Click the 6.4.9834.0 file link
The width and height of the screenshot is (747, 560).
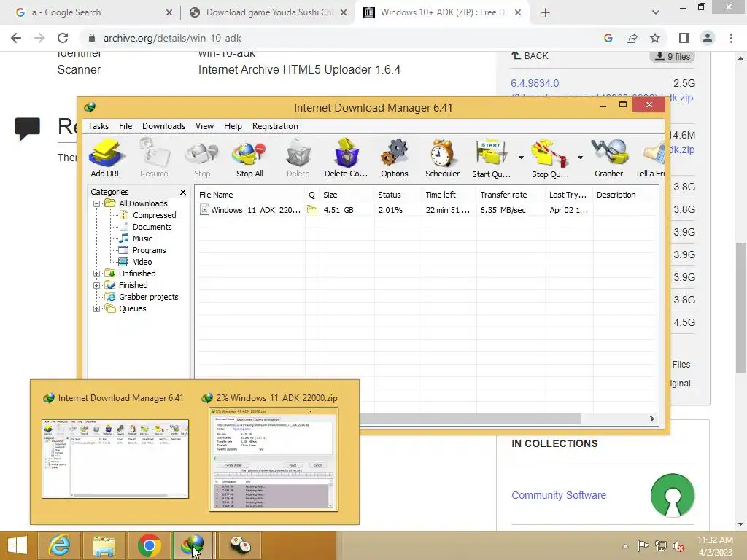[535, 83]
